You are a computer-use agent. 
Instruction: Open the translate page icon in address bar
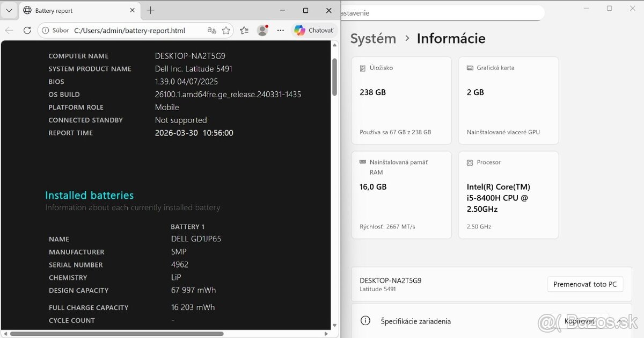[211, 31]
